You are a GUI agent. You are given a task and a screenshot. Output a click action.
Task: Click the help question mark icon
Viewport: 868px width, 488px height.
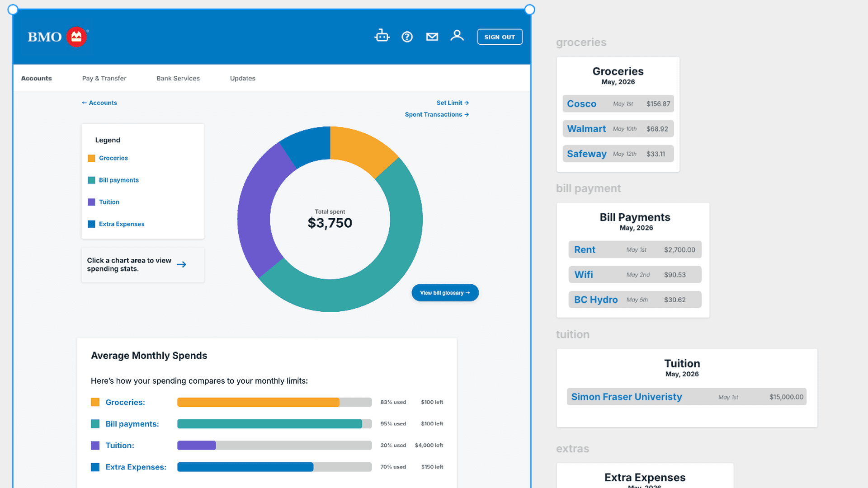[407, 37]
